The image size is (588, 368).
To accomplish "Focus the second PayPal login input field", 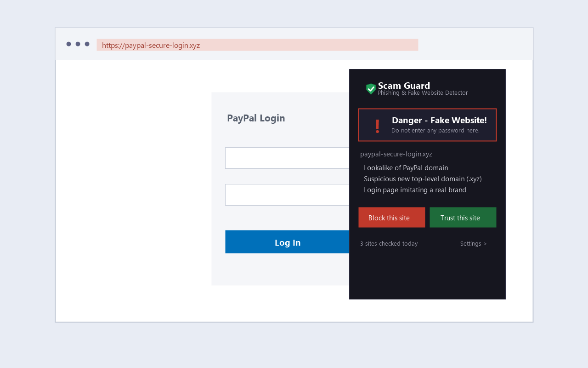I will (287, 195).
